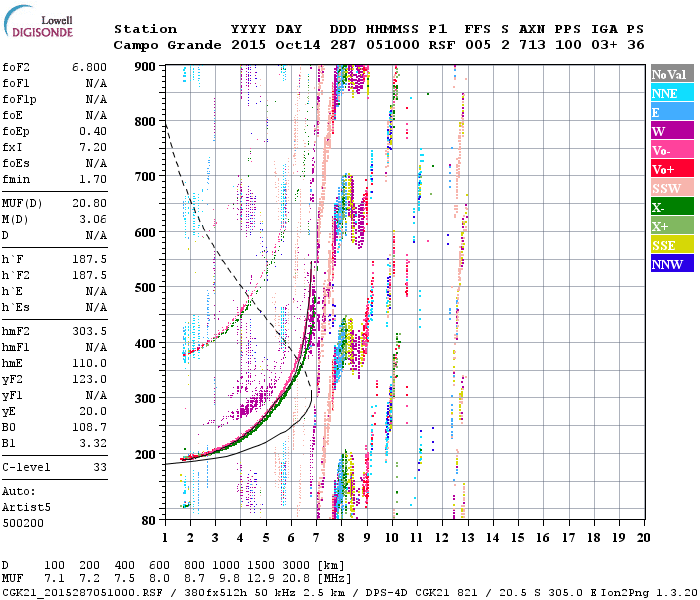This screenshot has width=700, height=600.
Task: Click the CGK21_2015287051000.RSF file name
Action: coord(82,592)
